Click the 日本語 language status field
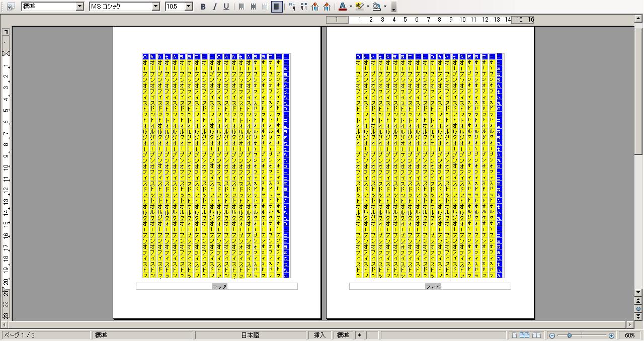The image size is (644, 341). [x=250, y=335]
